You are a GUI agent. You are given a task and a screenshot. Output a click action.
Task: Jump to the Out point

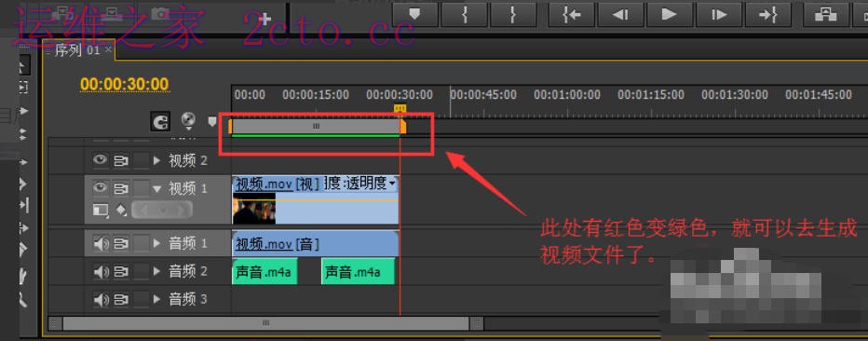[x=768, y=15]
